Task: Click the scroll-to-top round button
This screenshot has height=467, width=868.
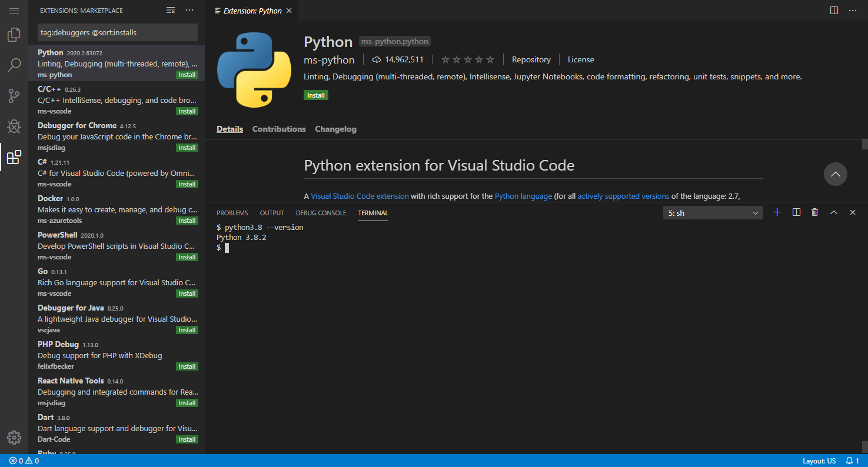Action: pyautogui.click(x=836, y=174)
